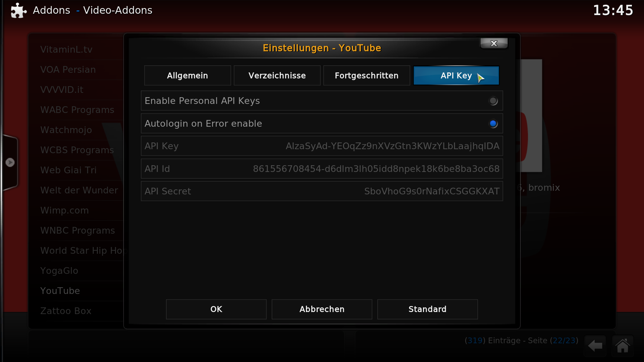Open the Allgemein tab
The width and height of the screenshot is (644, 362).
click(x=187, y=75)
